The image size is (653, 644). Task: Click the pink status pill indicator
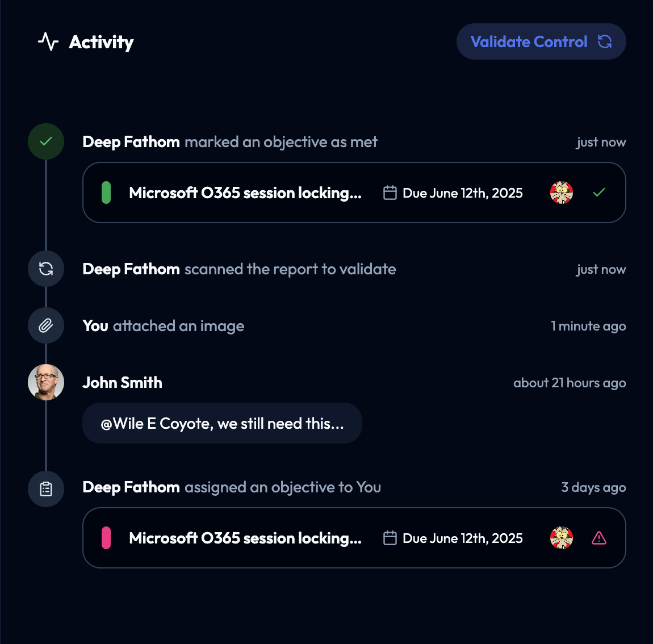click(106, 538)
